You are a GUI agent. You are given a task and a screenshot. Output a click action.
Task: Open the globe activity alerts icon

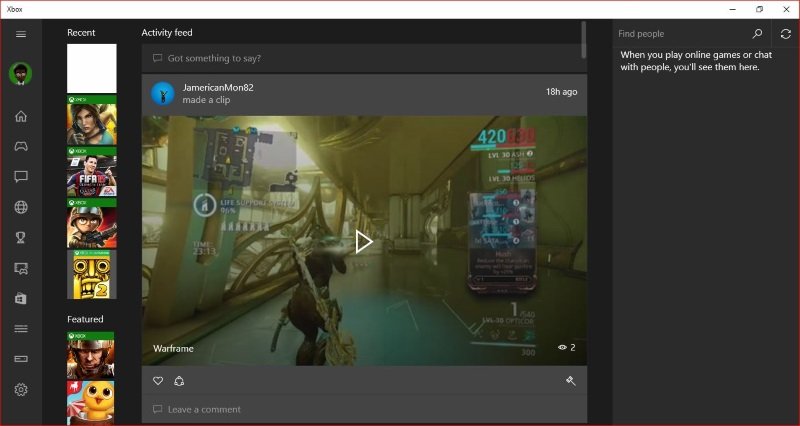(21, 207)
